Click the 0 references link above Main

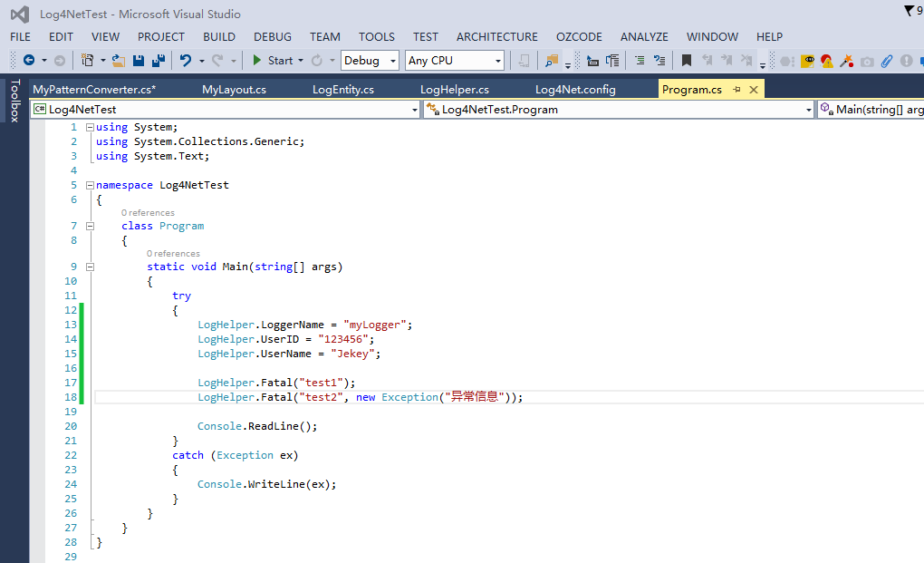(x=173, y=254)
